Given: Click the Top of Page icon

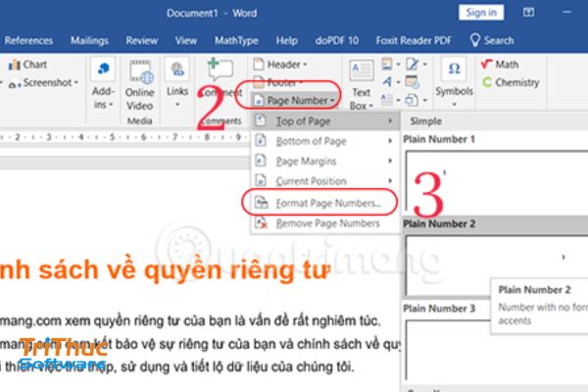Looking at the screenshot, I should [x=261, y=121].
